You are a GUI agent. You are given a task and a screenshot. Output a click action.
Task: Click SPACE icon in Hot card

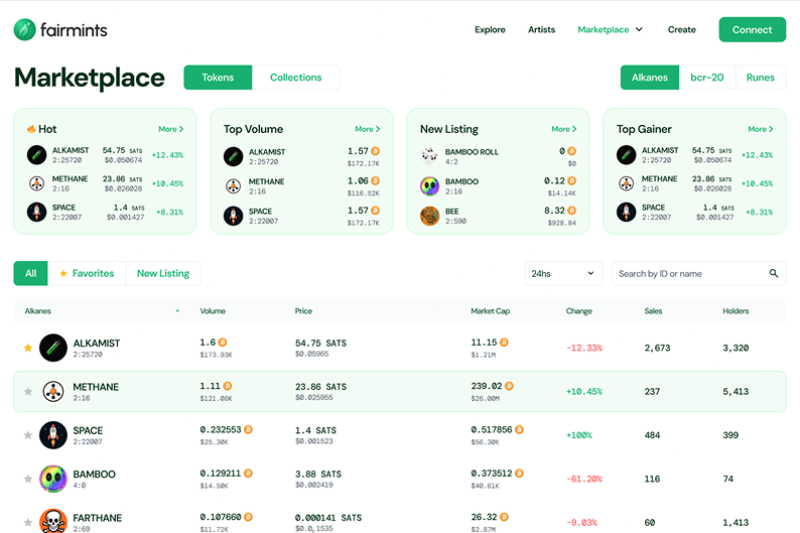[x=37, y=212]
